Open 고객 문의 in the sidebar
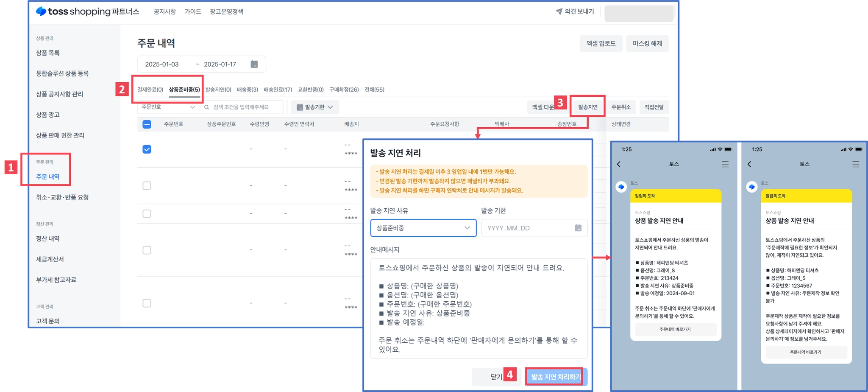The image size is (868, 392). tap(48, 321)
